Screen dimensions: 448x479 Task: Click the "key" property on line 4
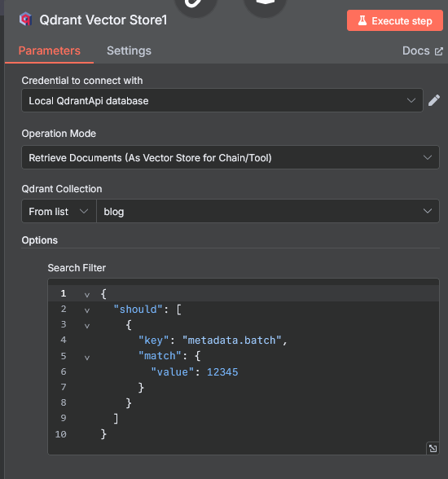coord(154,340)
